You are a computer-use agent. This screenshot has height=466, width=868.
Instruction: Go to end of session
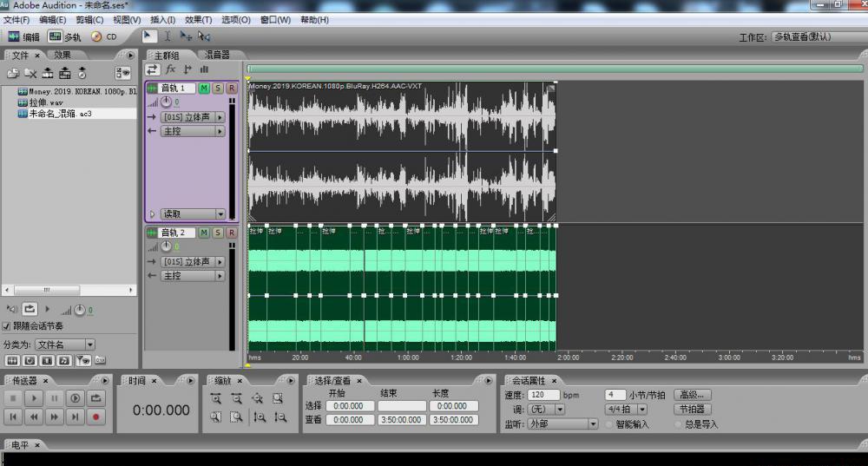76,417
